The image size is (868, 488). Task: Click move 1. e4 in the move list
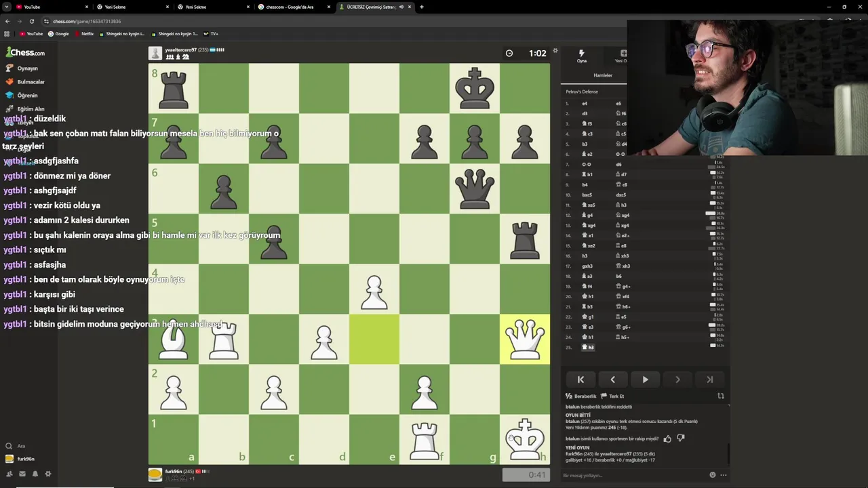585,104
